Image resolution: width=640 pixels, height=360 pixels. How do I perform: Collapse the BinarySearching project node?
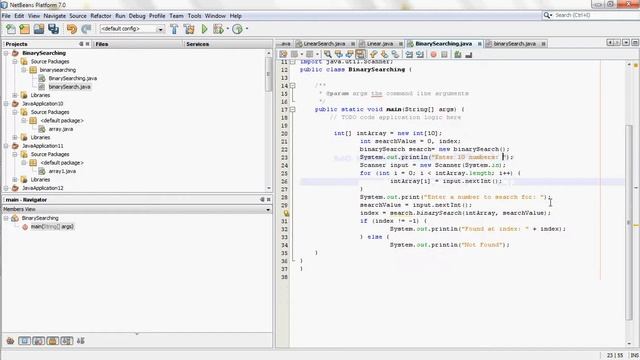6,53
